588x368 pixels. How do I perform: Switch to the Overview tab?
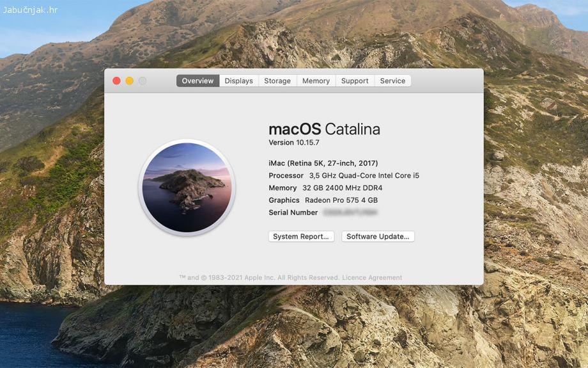(x=197, y=81)
